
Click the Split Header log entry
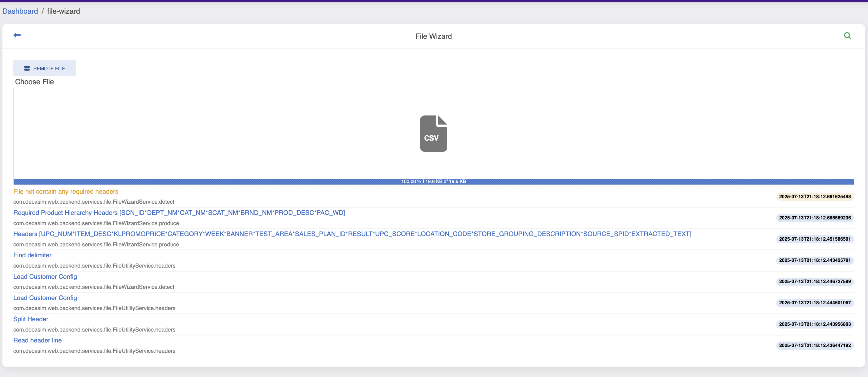(x=31, y=319)
